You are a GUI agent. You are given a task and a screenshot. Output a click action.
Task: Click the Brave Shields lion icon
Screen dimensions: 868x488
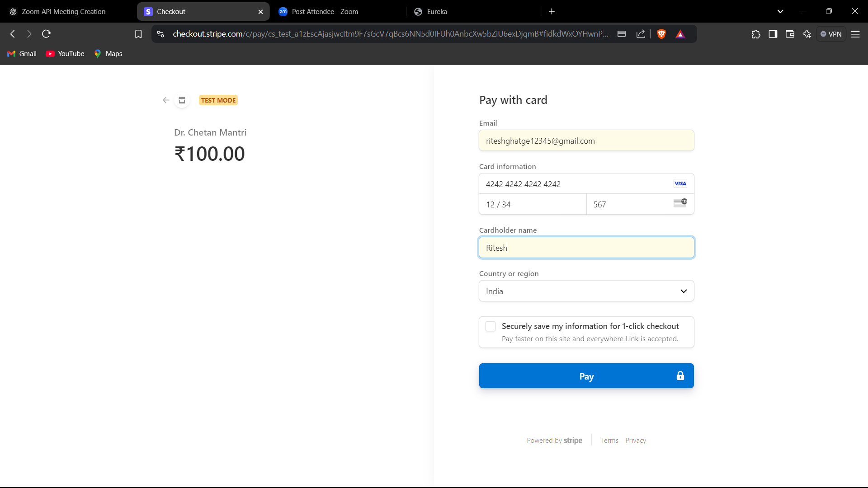coord(661,34)
